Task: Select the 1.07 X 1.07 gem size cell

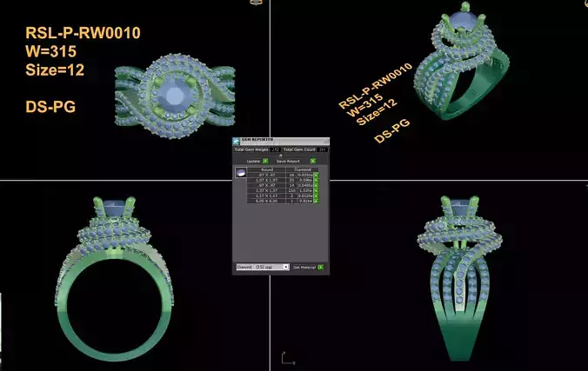Action: tap(267, 180)
